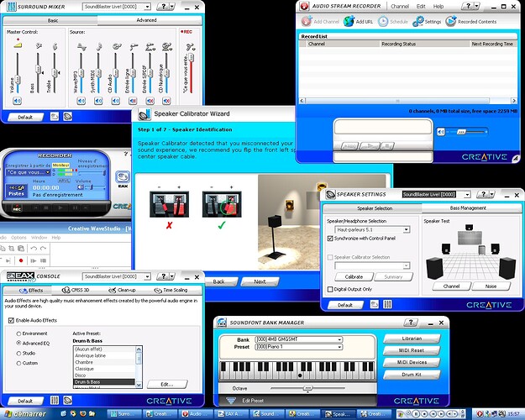This screenshot has height=420, width=525.
Task: Click Next in Speaker Calibrator Wizard
Action: click(x=260, y=281)
